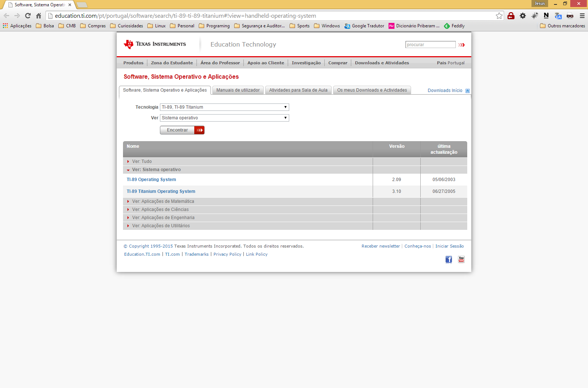Open the Ver dropdown showing Sistema operativo
The image size is (588, 388).
(x=225, y=118)
